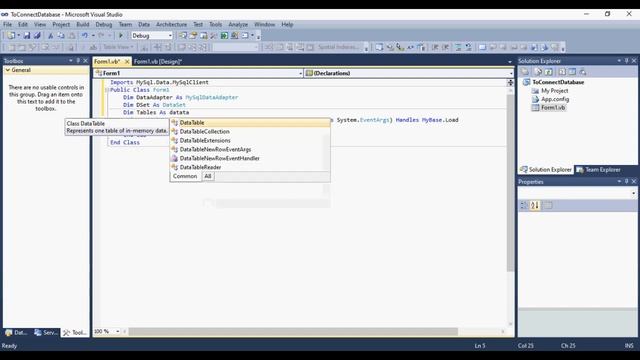640x360 pixels.
Task: Open the Object Browser toolbar icon
Action: 203,36
